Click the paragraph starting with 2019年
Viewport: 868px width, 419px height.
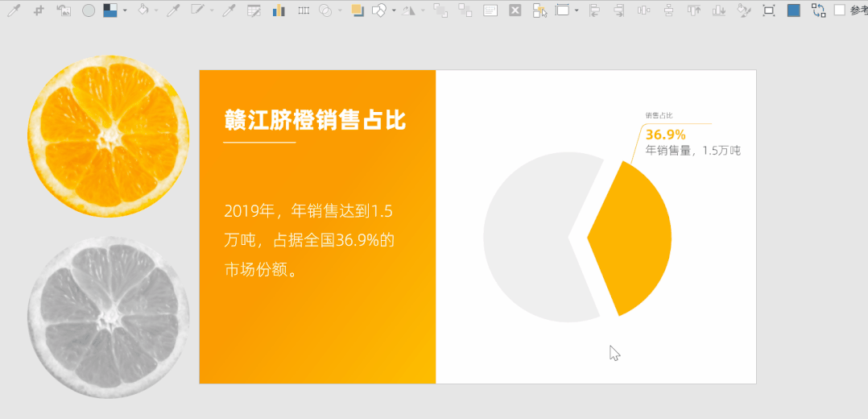tap(309, 241)
